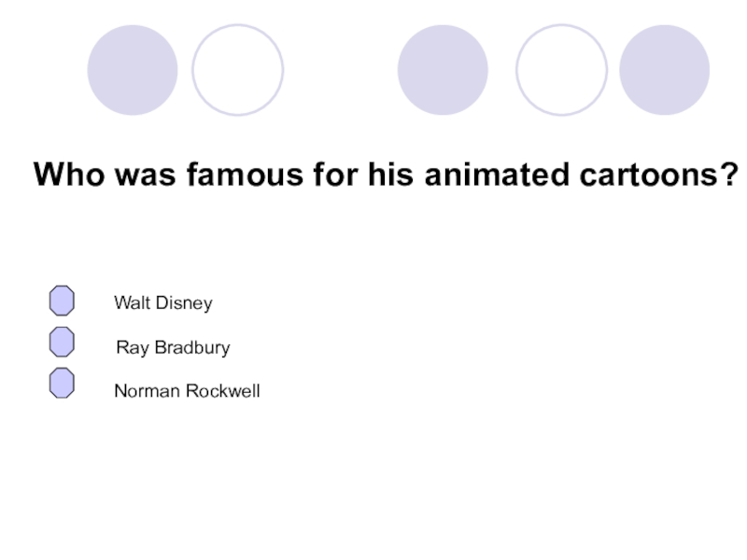The width and height of the screenshot is (747, 560).
Task: Click the second circle, the left outlined one
Action: [237, 70]
